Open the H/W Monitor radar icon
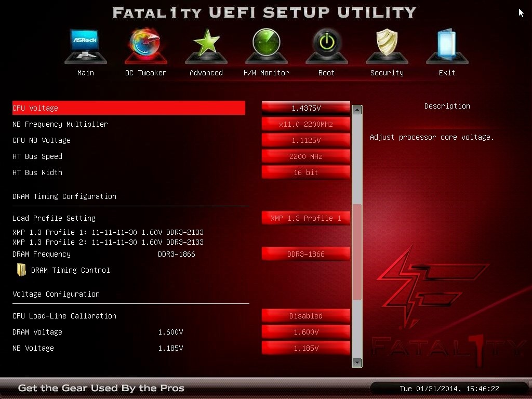The image size is (532, 399). pos(267,46)
